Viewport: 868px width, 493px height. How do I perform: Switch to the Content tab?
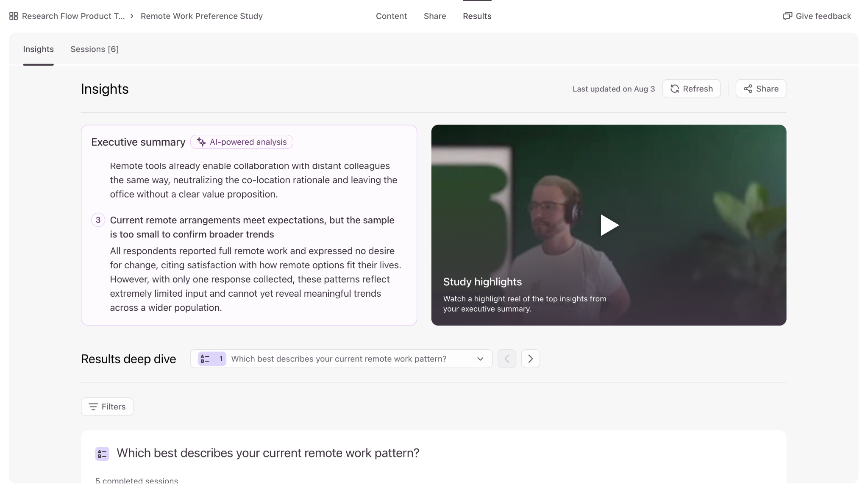(391, 16)
